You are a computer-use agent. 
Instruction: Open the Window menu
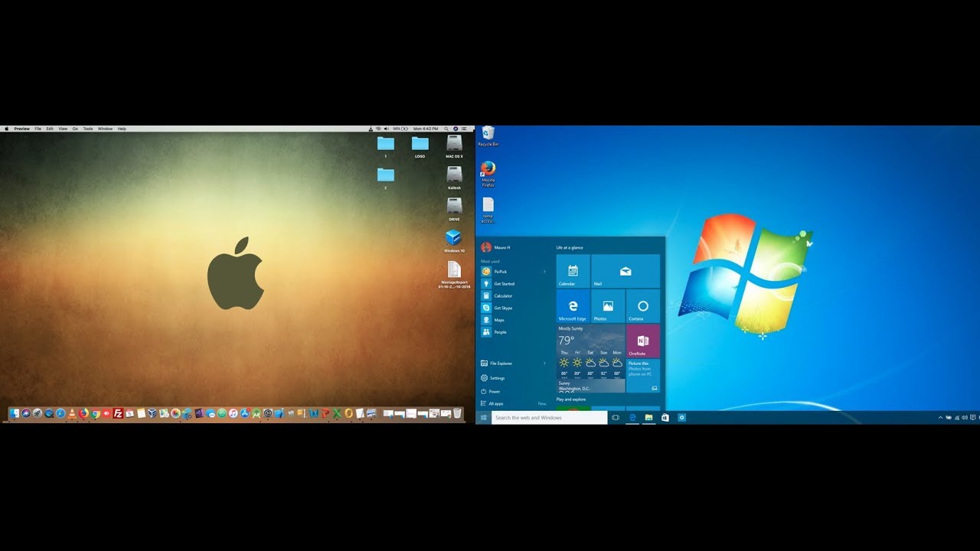(105, 129)
